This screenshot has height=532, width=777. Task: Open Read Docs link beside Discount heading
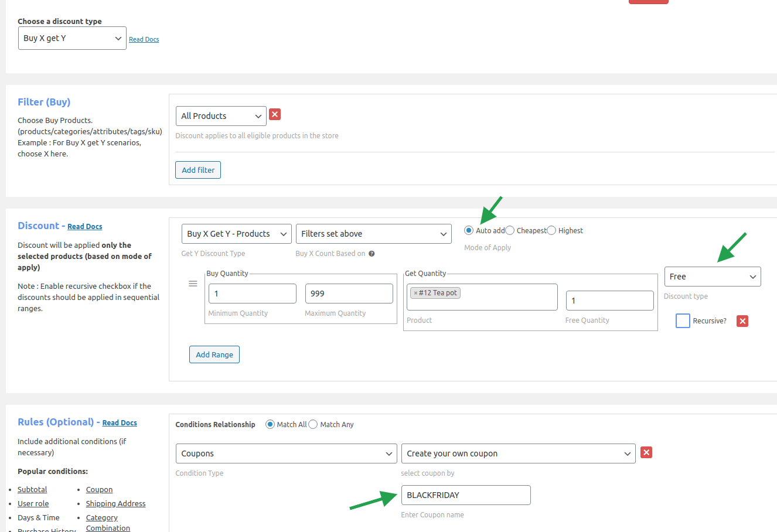click(85, 227)
